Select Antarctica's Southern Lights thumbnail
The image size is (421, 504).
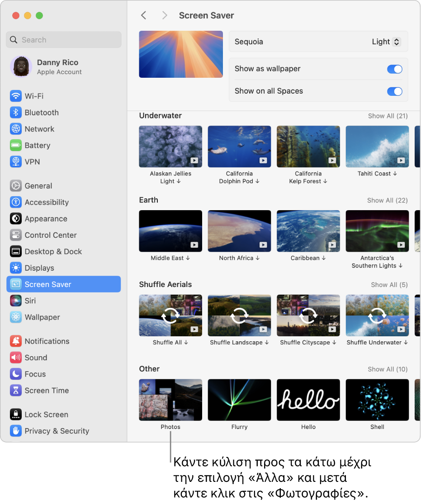tap(377, 231)
